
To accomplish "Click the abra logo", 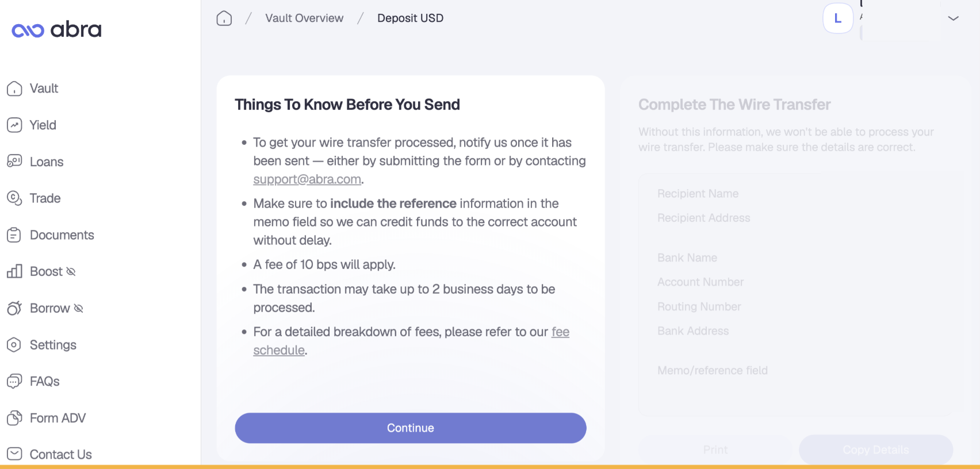I will click(x=56, y=29).
